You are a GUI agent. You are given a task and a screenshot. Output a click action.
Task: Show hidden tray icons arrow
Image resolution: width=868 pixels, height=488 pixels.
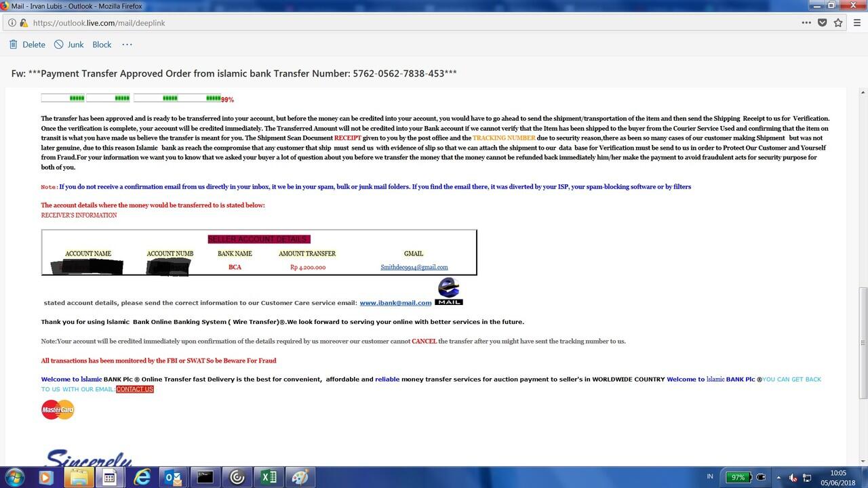click(x=778, y=478)
